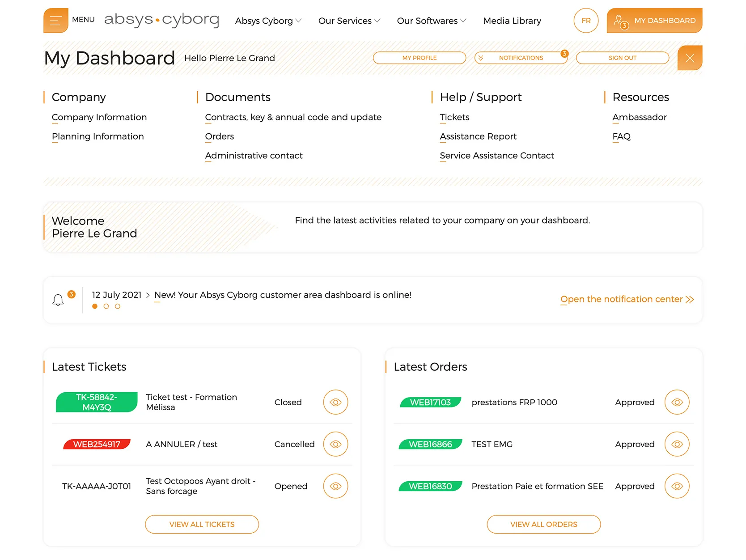
Task: Click 'TEST EMG' order name
Action: (492, 444)
